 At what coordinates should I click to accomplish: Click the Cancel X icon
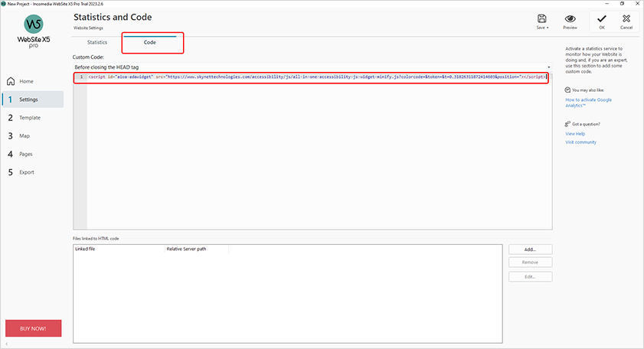point(626,18)
